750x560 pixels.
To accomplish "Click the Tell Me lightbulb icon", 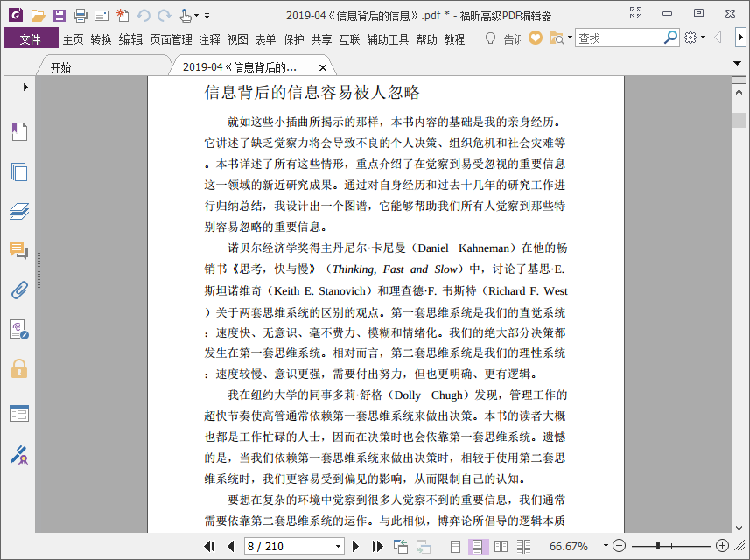I will 490,38.
